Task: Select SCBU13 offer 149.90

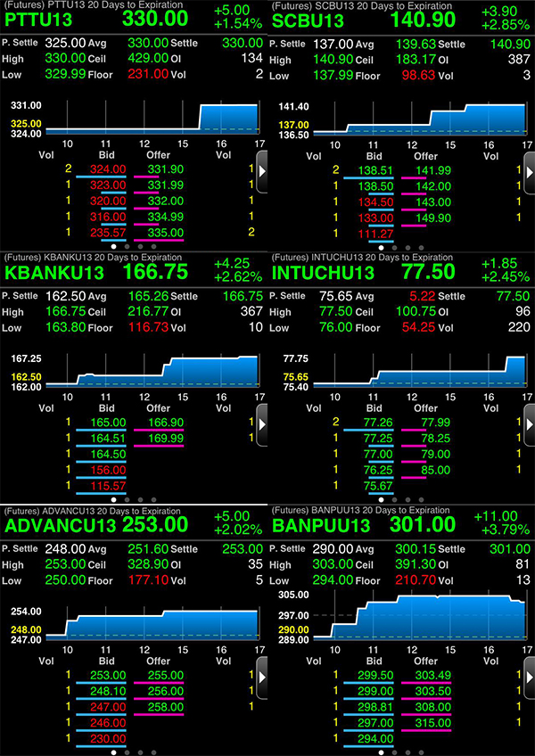Action: point(432,218)
